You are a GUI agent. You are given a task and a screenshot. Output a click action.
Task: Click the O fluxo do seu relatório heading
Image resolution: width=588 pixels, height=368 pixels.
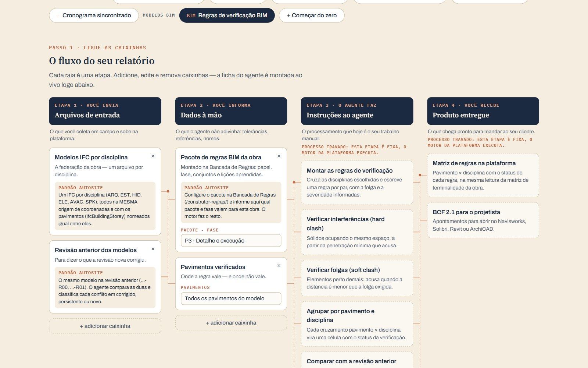[x=102, y=61]
